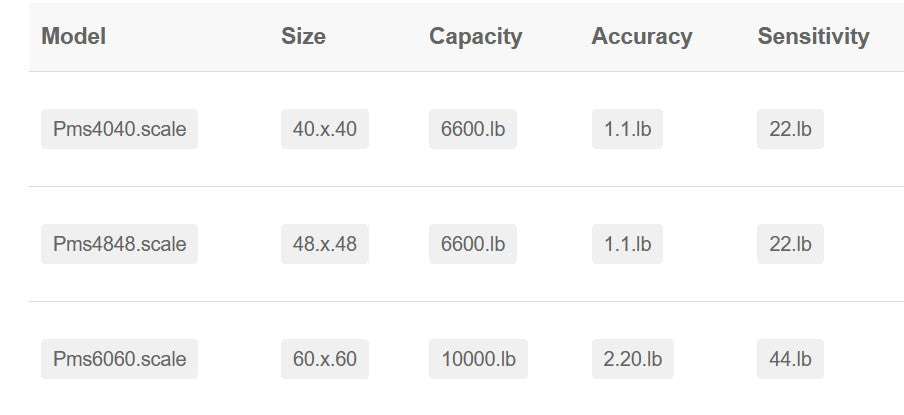Click the 60.x.60 size tag
Image resolution: width=904 pixels, height=415 pixels.
[325, 359]
